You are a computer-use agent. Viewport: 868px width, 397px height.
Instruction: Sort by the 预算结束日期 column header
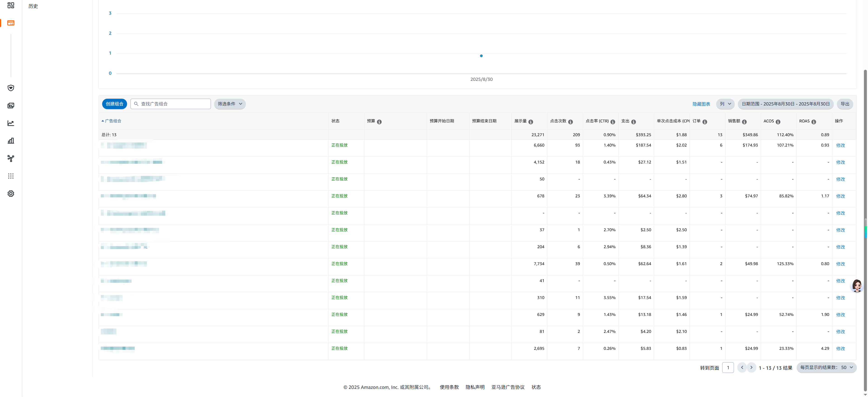(x=484, y=121)
